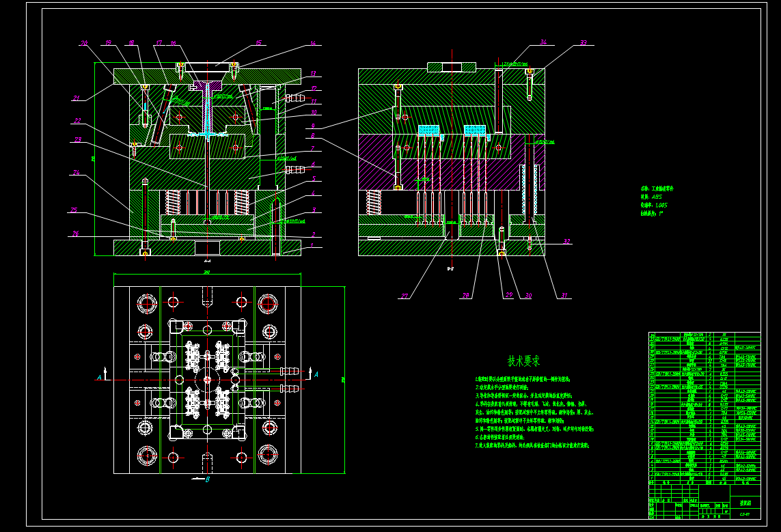Click part callout number 6
The height and width of the screenshot is (532, 781).
pos(314,164)
